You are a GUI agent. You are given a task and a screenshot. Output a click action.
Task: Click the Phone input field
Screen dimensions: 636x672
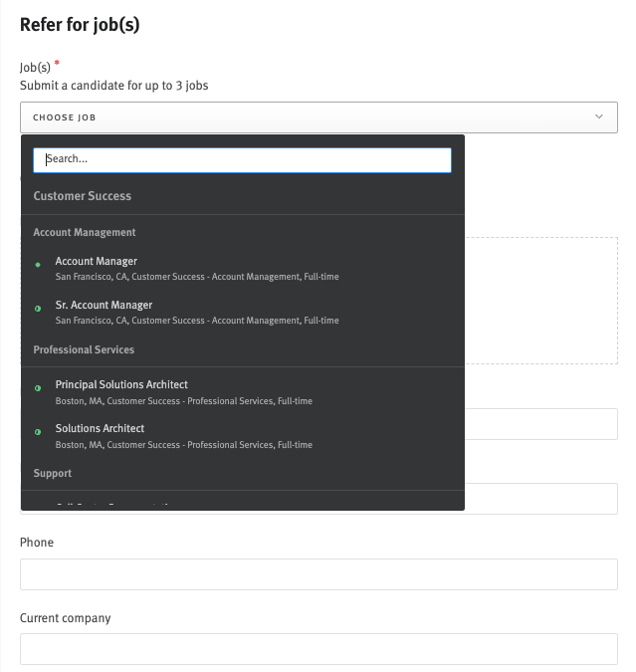[x=318, y=574]
